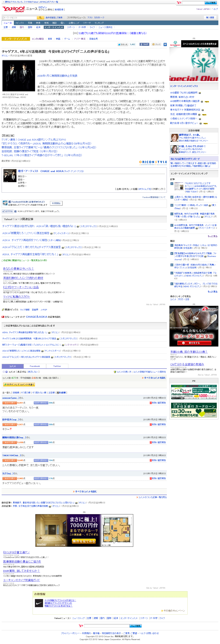Click the Yahoo! JAPAN logo at top left
This screenshot has width=220, height=644.
pyautogui.click(x=14, y=9)
